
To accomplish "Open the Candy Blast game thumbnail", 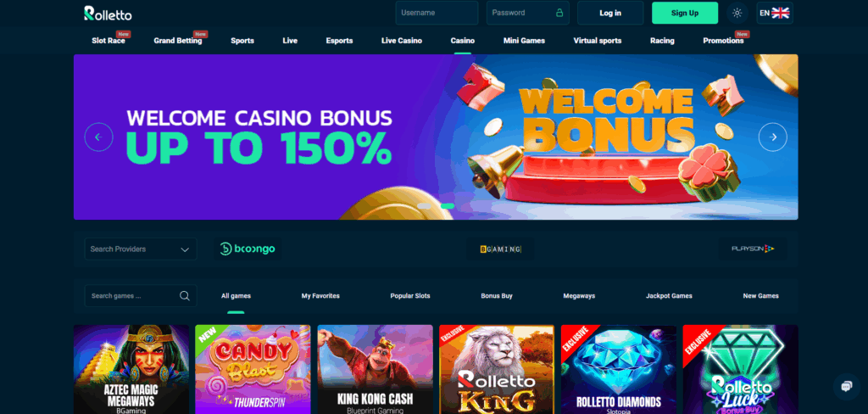I will coord(253,369).
